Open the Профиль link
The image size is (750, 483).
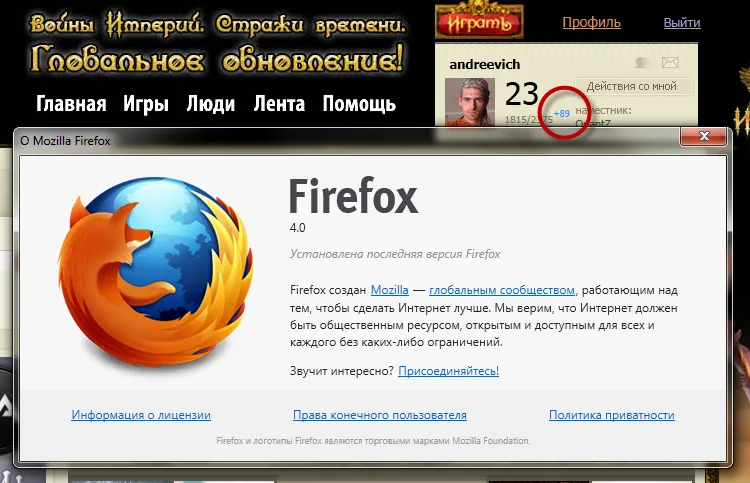(591, 22)
